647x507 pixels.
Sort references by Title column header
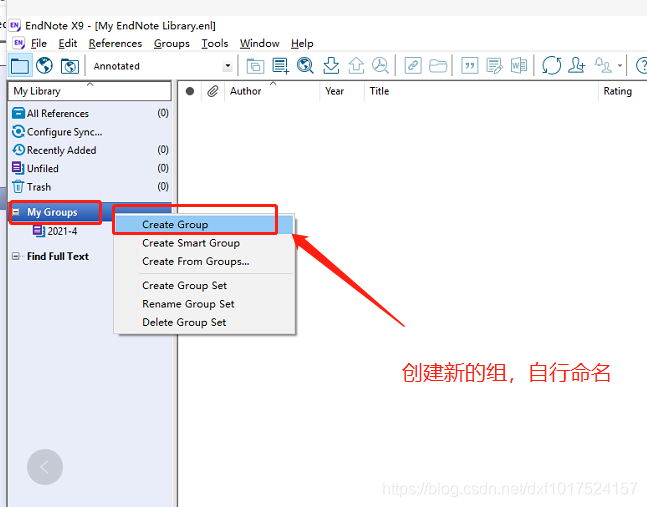481,91
